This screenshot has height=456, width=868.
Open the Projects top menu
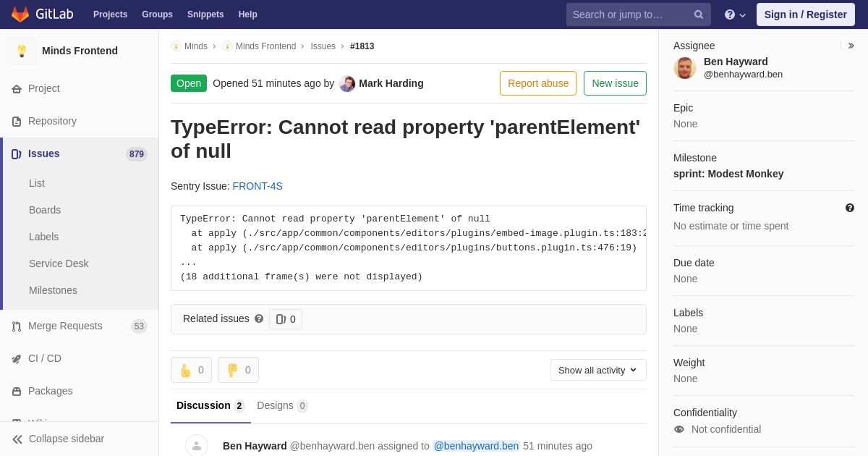[110, 14]
